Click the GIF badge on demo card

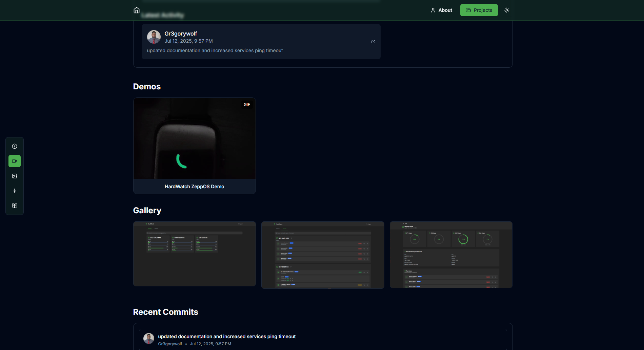tap(247, 105)
